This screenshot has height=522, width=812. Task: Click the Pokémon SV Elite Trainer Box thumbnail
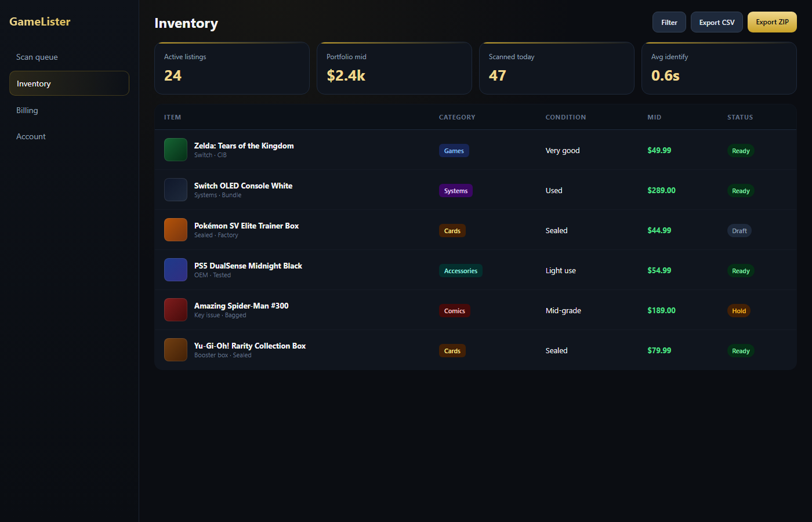click(176, 230)
